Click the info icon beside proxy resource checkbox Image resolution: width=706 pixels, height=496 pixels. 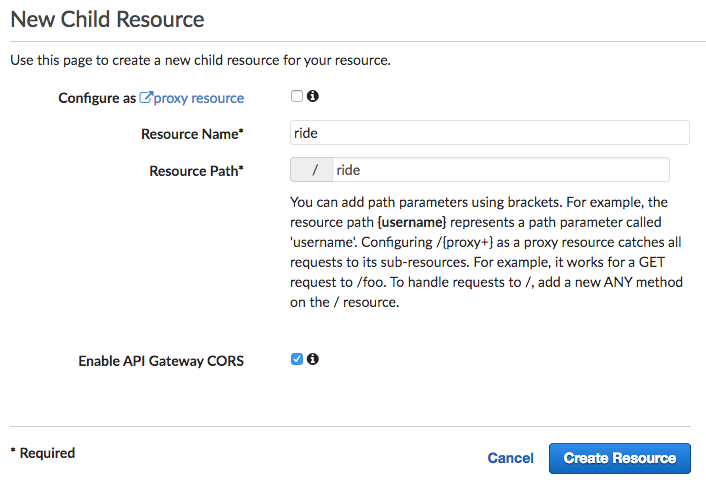[313, 96]
